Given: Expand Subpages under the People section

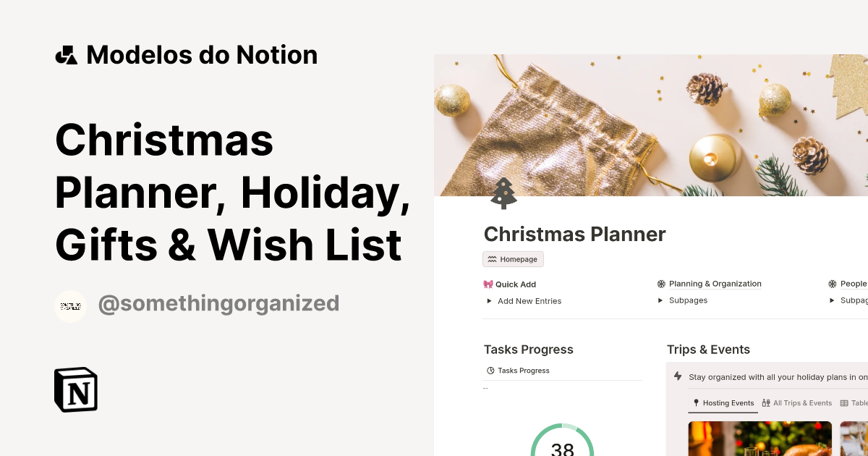Looking at the screenshot, I should (833, 300).
